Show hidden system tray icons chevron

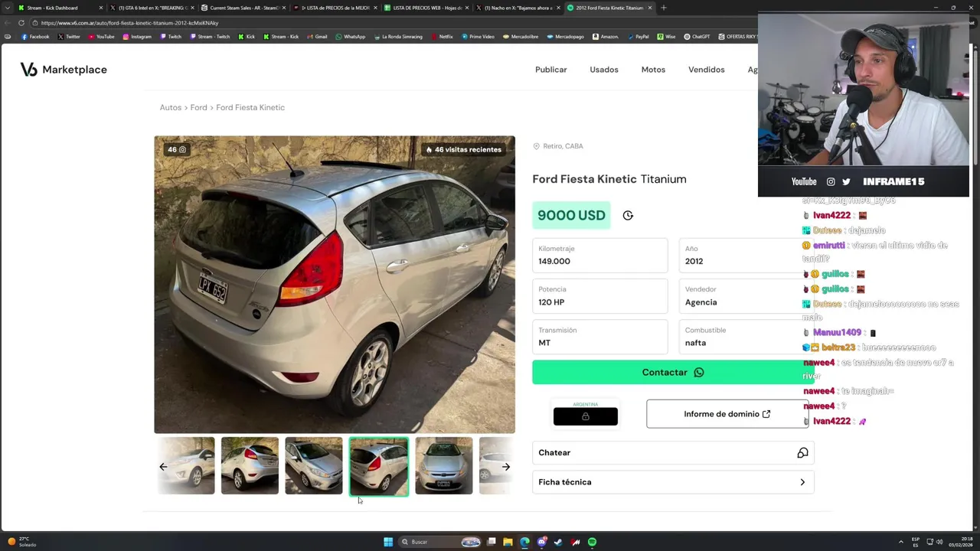(x=900, y=542)
